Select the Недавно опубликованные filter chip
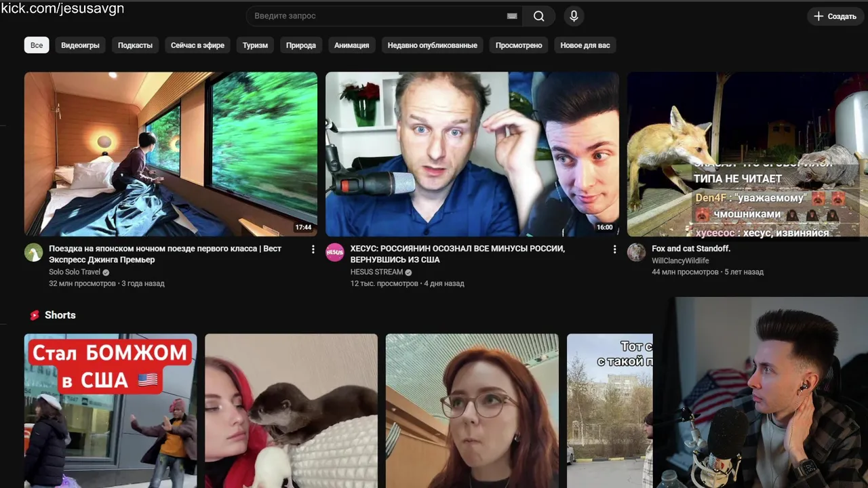Screen dimensions: 868x488 pos(433,45)
